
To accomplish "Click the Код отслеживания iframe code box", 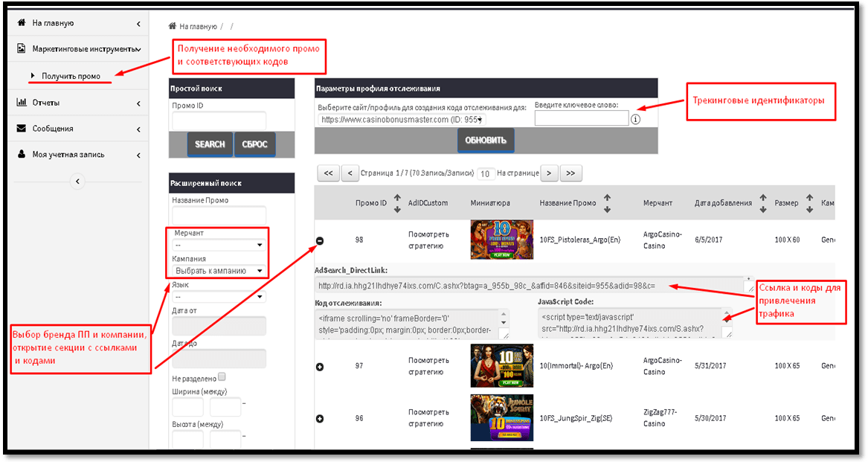I will pos(412,324).
